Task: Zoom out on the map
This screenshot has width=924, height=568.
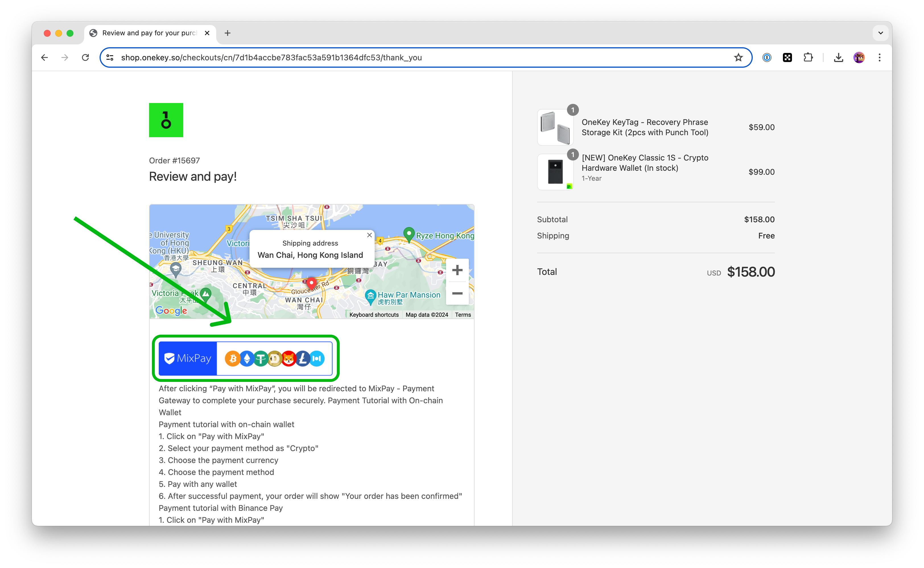Action: pyautogui.click(x=457, y=293)
